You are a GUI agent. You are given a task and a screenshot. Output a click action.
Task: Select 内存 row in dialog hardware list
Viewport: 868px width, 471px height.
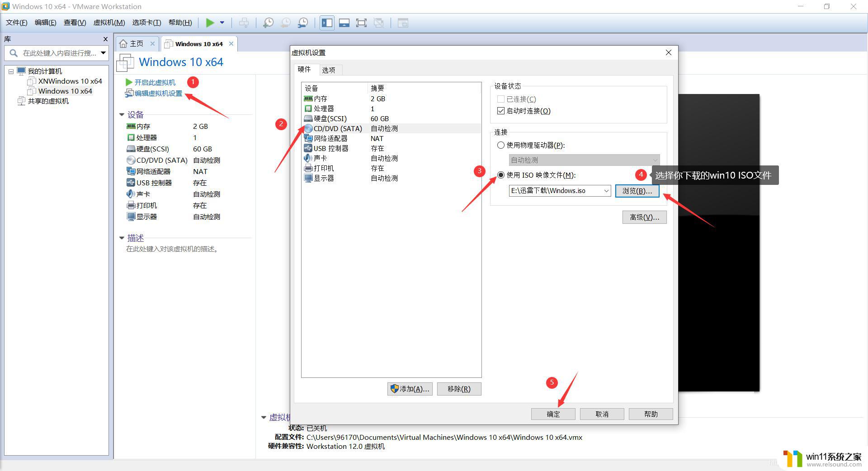[x=391, y=99]
